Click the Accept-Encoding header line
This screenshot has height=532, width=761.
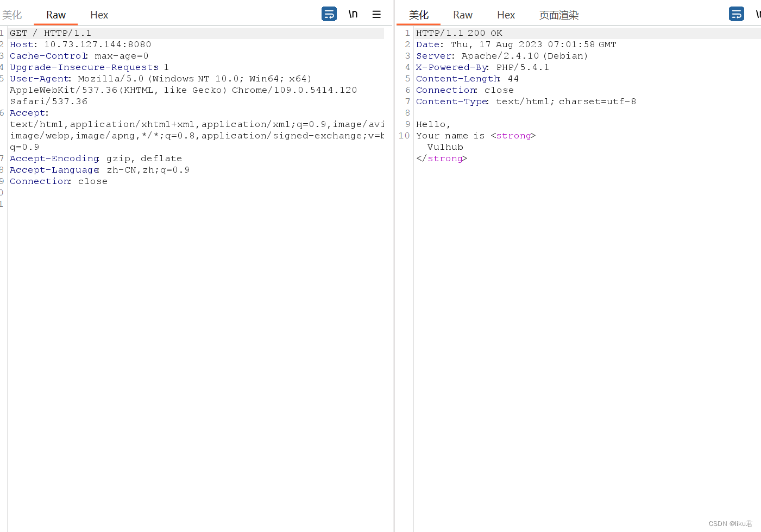[96, 159]
